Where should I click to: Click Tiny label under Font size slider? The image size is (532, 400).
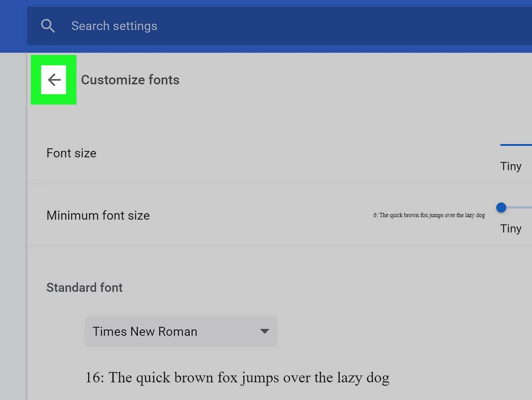pos(510,166)
